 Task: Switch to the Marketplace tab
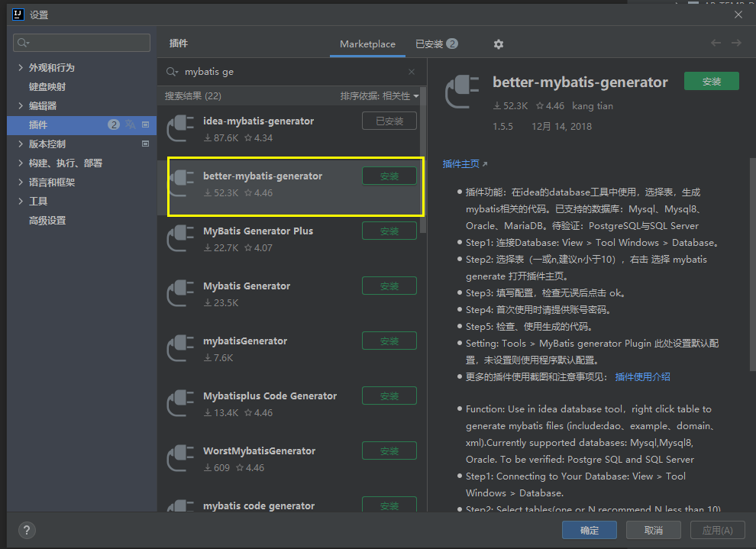click(367, 44)
